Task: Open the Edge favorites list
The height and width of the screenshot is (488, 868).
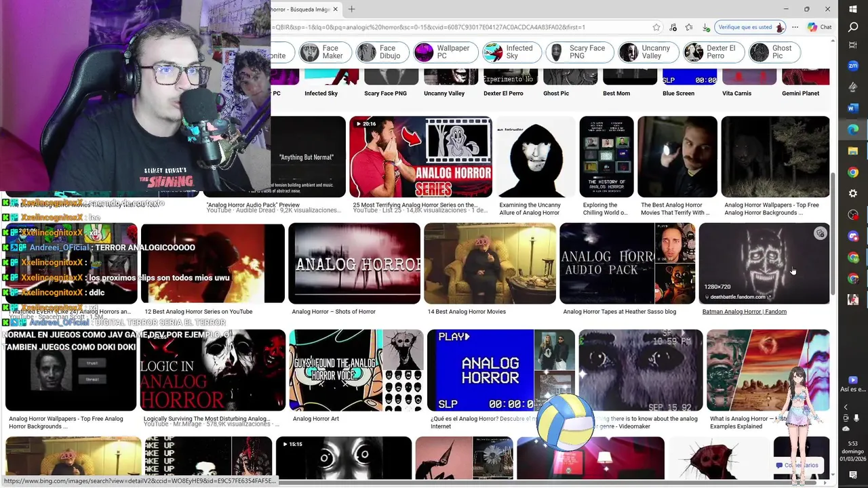Action: click(x=689, y=27)
